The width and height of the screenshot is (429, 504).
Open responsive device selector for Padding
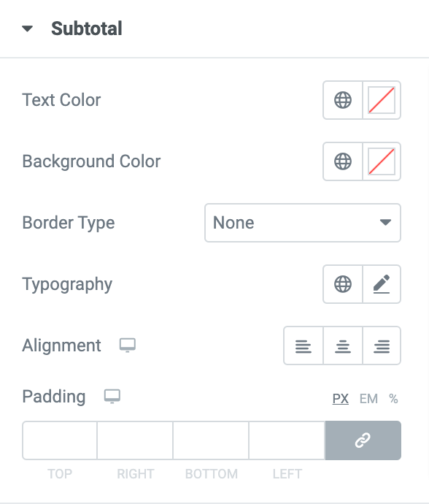pos(112,397)
